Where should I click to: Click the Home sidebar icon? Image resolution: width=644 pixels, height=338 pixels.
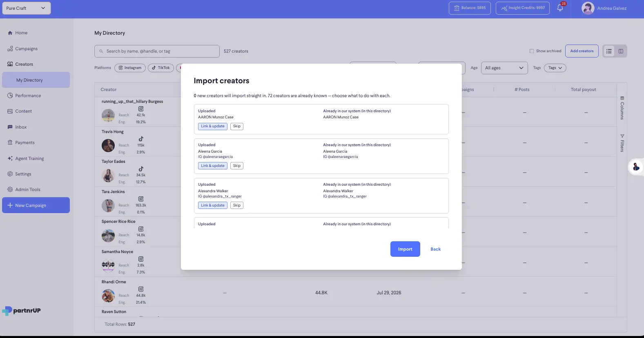pyautogui.click(x=10, y=33)
